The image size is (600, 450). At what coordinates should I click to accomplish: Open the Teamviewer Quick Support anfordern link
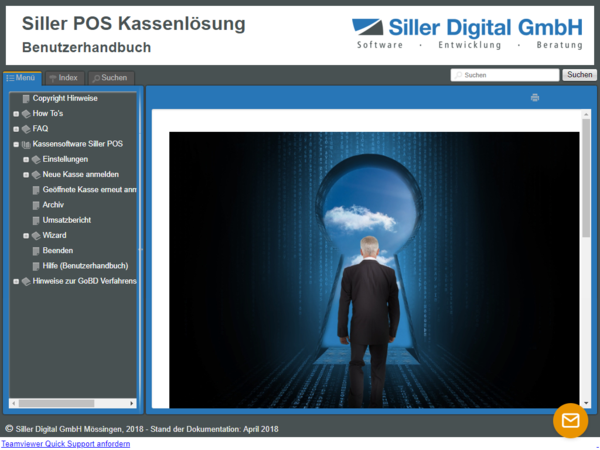[x=65, y=444]
